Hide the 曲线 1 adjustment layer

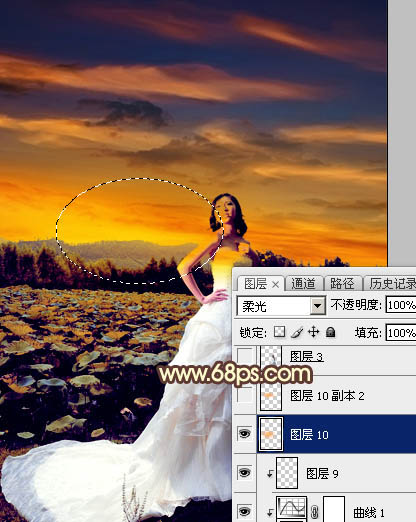(245, 511)
